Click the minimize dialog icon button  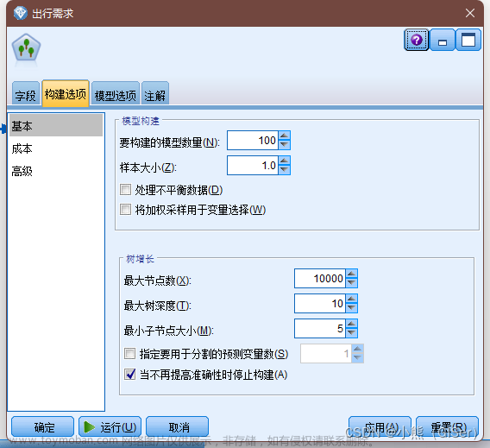coord(443,40)
